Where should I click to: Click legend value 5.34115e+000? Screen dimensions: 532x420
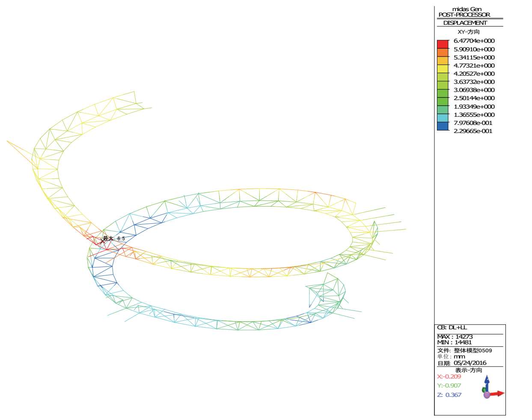[474, 57]
